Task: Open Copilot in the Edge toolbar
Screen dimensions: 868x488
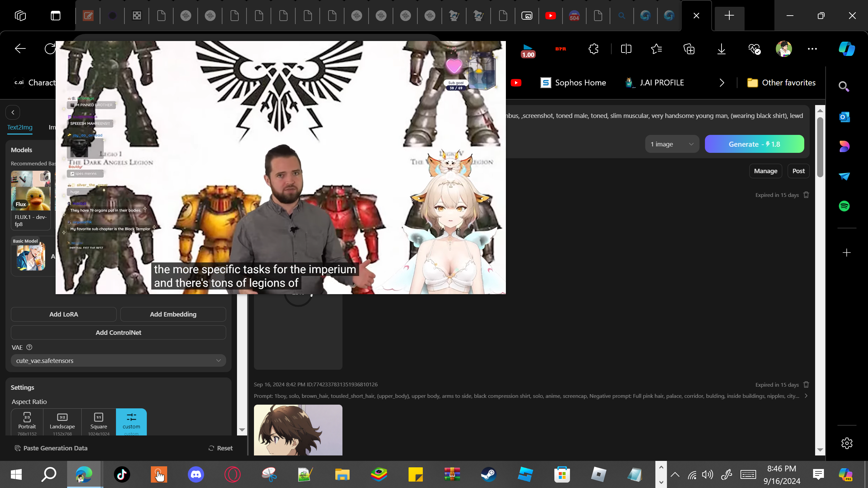Action: (847, 49)
